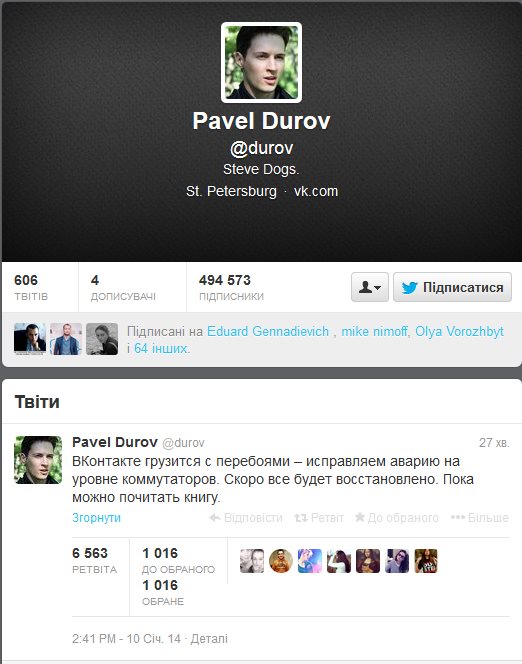
Task: Open the 494 573 Підписники followers list
Action: point(231,287)
